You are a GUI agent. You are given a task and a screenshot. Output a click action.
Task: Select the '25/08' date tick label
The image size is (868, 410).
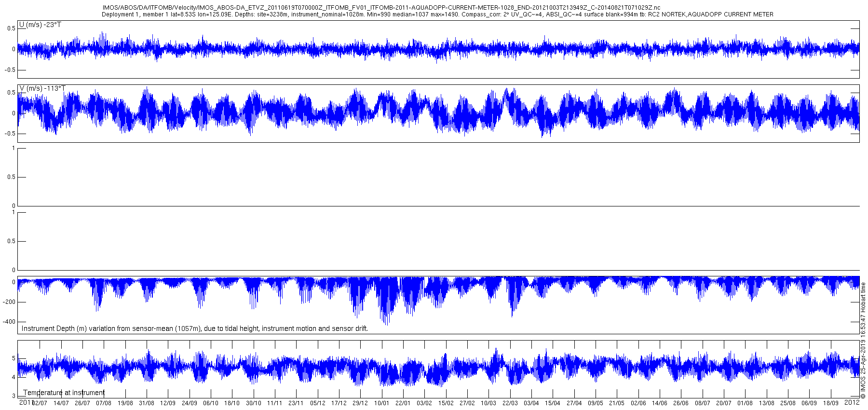pyautogui.click(x=788, y=403)
